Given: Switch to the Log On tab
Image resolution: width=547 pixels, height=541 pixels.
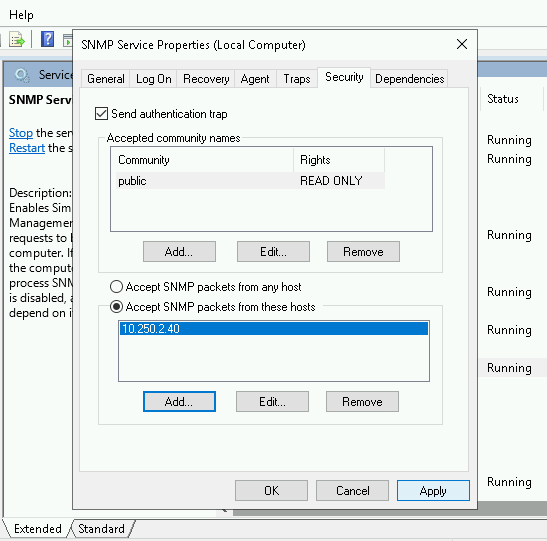Looking at the screenshot, I should (x=153, y=79).
